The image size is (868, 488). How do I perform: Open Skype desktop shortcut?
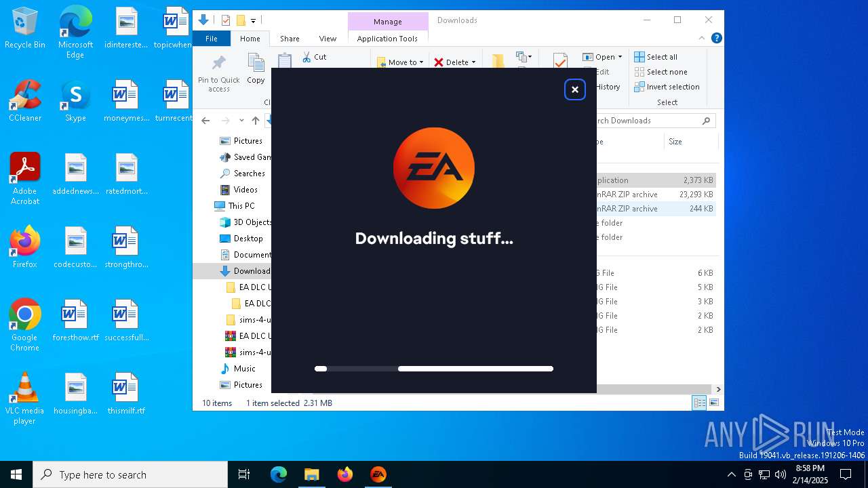(75, 101)
